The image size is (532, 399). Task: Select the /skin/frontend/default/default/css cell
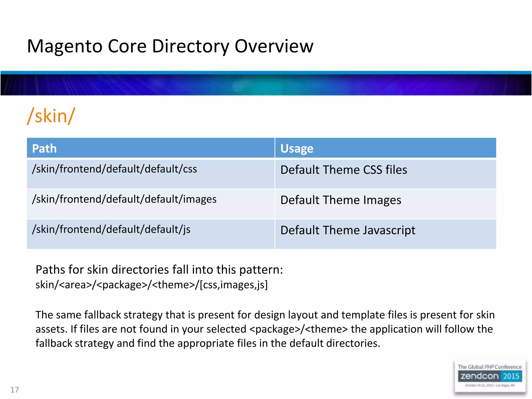(151, 174)
